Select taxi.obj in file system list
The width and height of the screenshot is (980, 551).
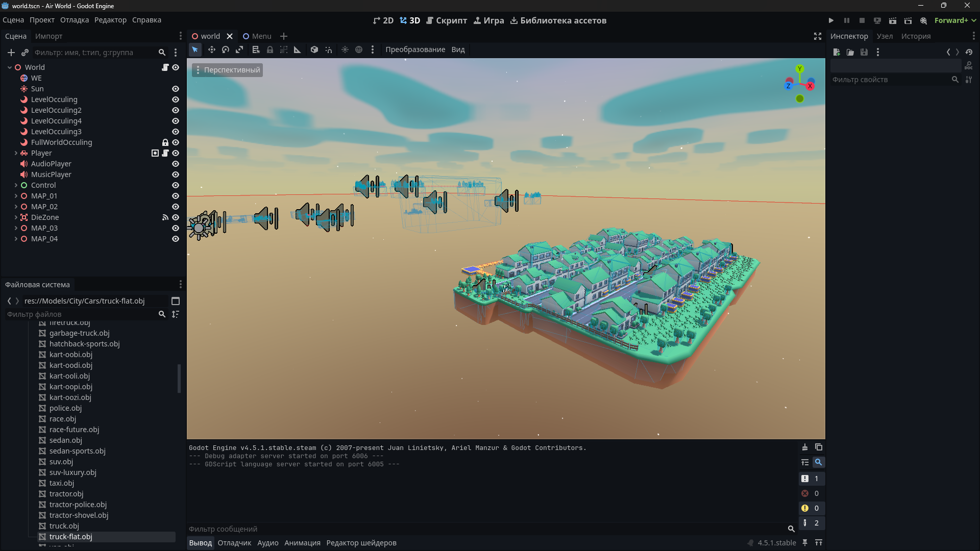[x=62, y=483]
